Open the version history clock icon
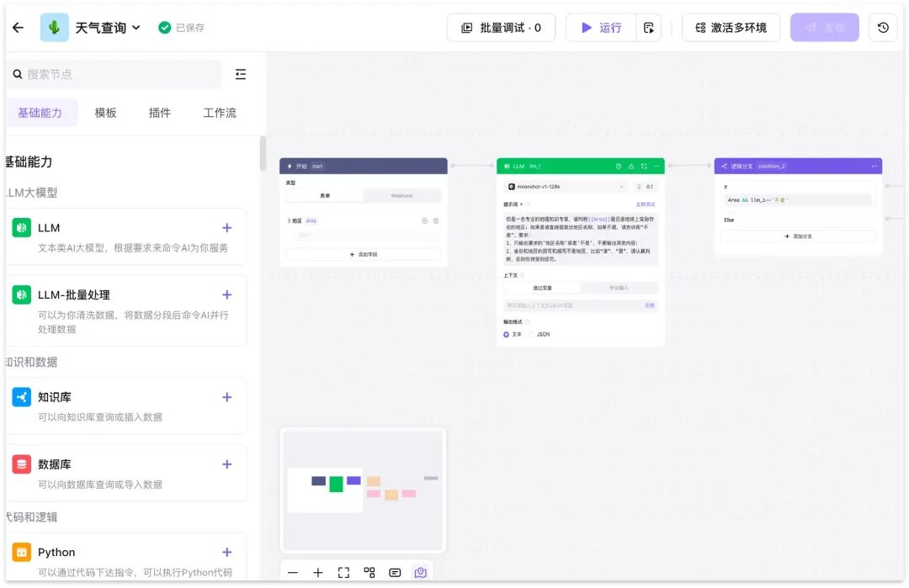Viewport: 909px width, 588px height. (x=883, y=27)
